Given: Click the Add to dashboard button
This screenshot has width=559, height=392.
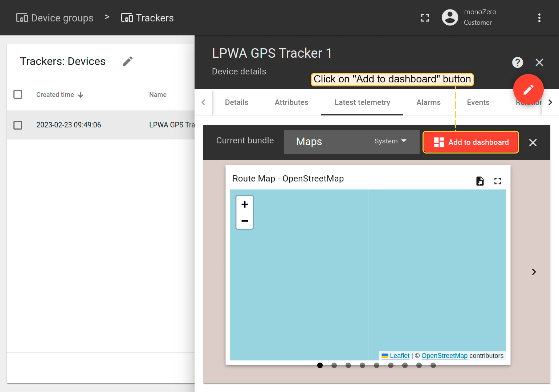Looking at the screenshot, I should coord(471,142).
